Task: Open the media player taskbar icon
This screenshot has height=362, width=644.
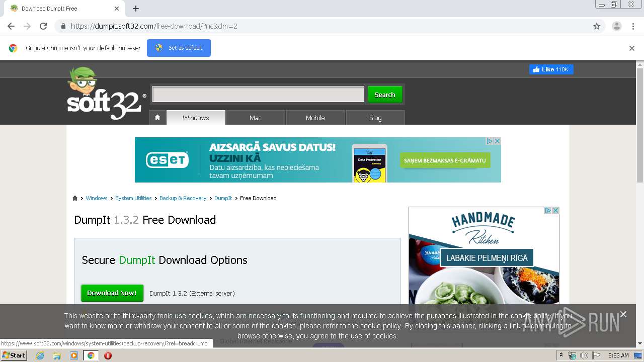Action: pos(74,355)
